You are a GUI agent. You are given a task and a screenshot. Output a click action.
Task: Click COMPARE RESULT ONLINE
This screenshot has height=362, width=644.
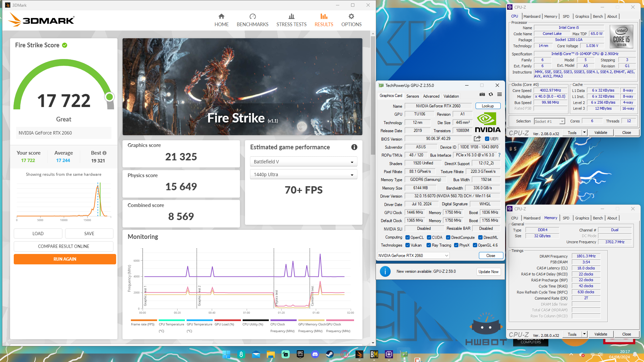[63, 246]
